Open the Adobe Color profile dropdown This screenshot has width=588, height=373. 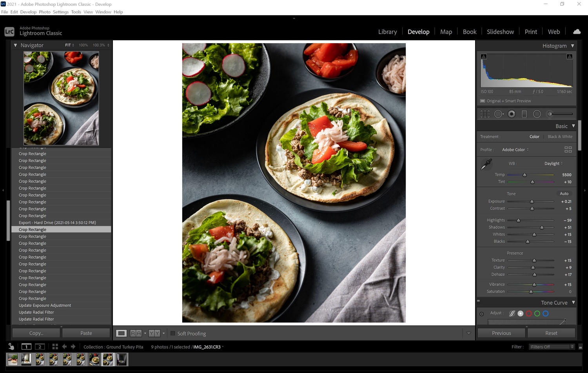click(x=515, y=150)
